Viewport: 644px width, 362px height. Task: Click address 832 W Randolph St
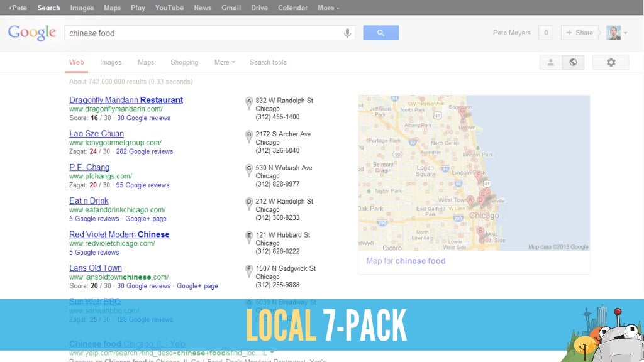284,101
